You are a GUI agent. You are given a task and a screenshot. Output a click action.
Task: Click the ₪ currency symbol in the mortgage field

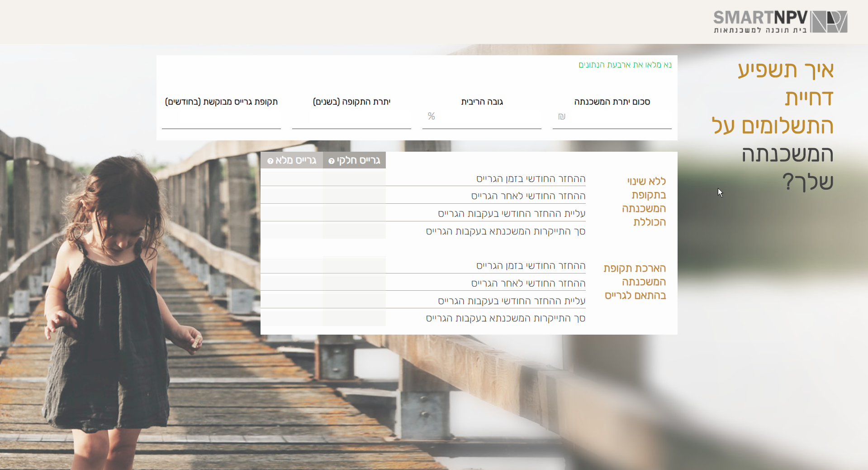[562, 117]
